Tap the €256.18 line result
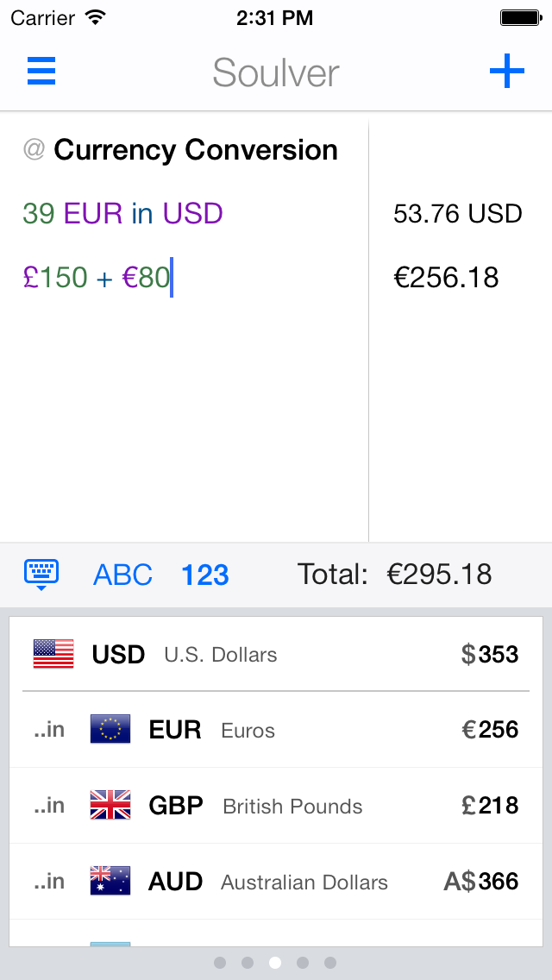 [x=446, y=278]
